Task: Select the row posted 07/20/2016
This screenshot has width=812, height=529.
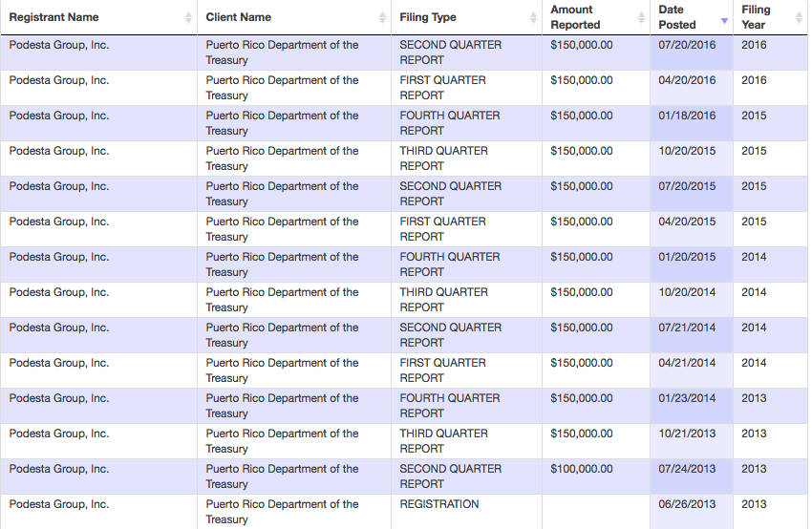Action: 403,53
